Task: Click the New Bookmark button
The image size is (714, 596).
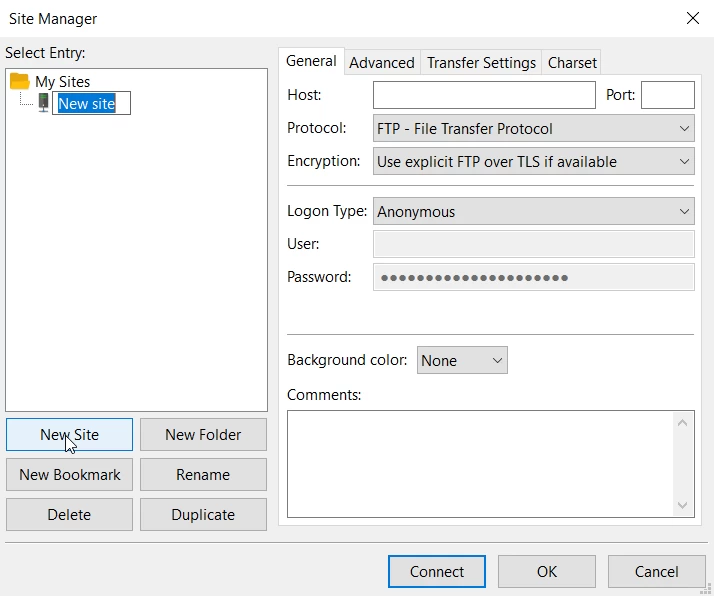Action: tap(70, 475)
